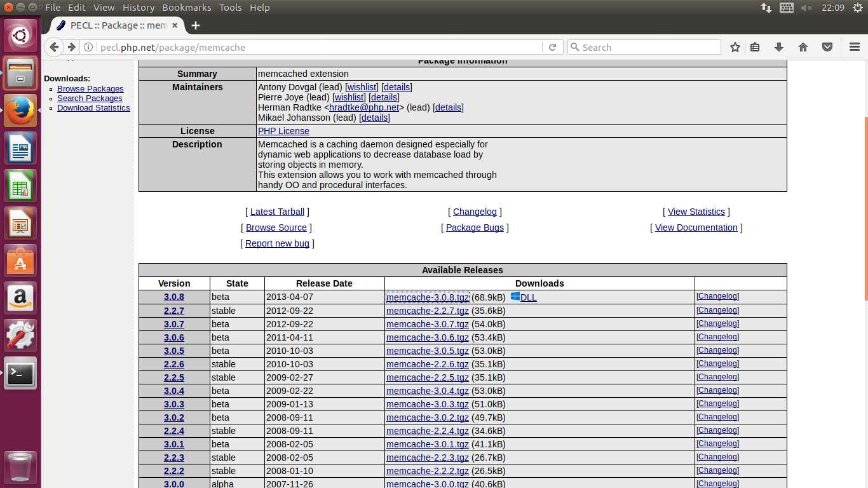Bookmark this page with the star icon
This screenshot has height=488, width=868.
[735, 47]
